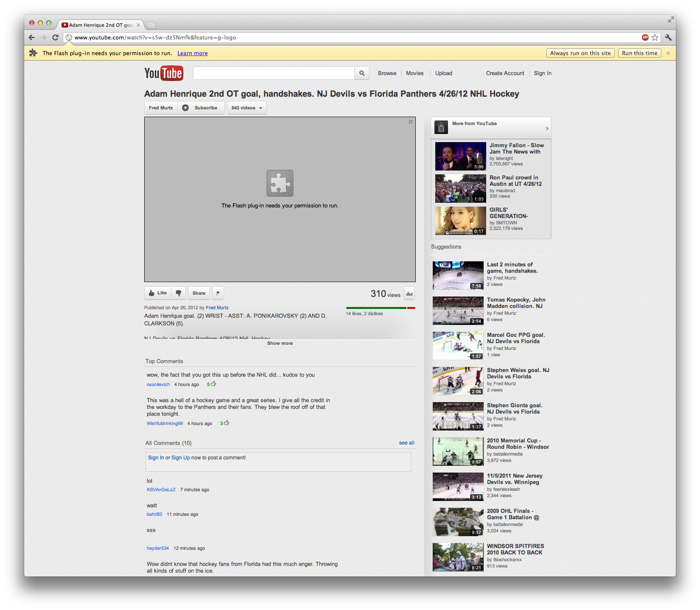700x610 pixels.
Task: Dislike the video with the thumbs down
Action: 179,293
